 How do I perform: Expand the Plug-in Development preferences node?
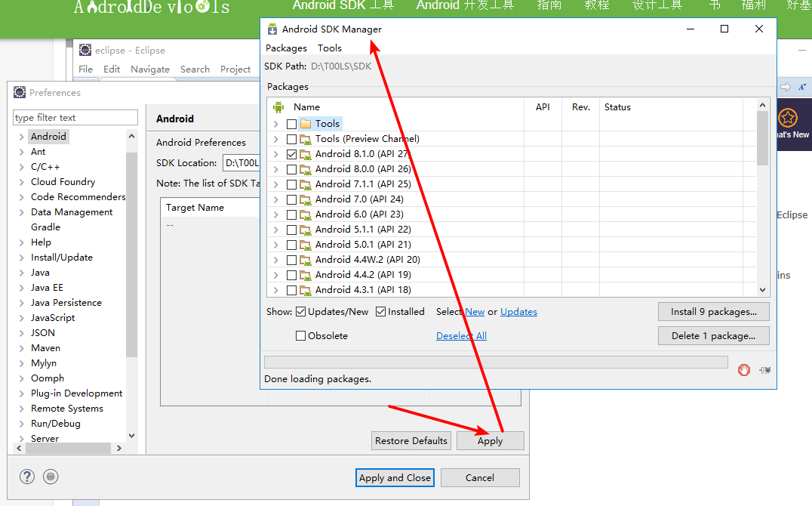[21, 393]
